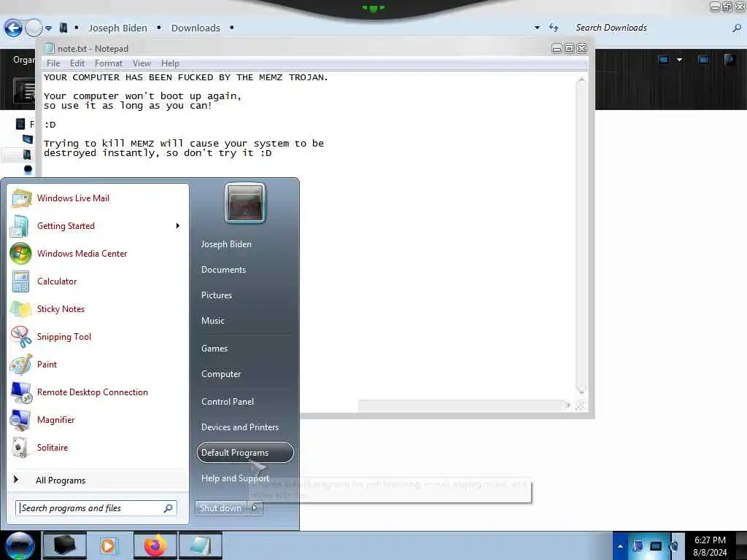Open Joseph Biden user folder link
The image size is (747, 560).
[x=226, y=244]
